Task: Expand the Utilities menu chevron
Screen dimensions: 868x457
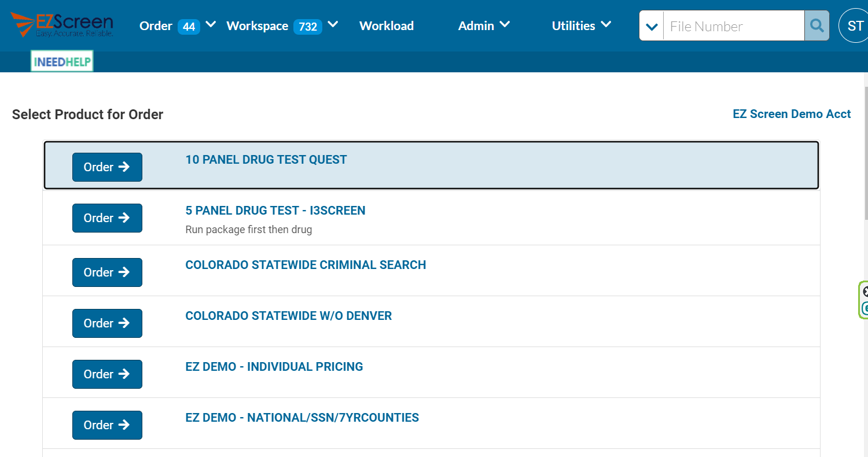Action: [606, 25]
